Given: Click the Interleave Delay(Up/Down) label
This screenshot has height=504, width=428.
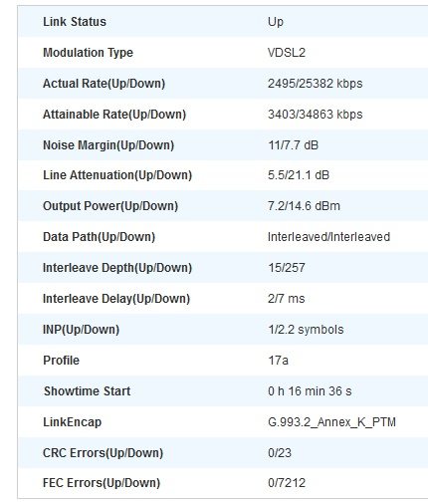Looking at the screenshot, I should point(116,299).
